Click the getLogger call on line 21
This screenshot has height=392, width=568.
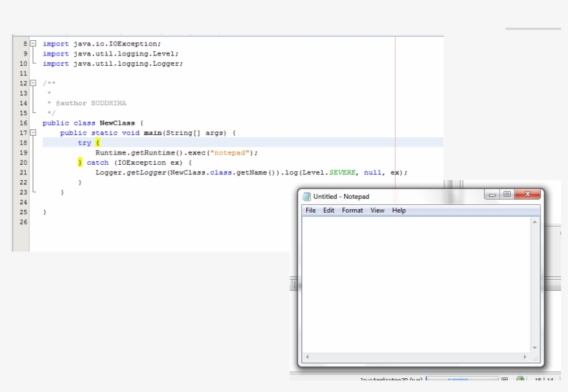tap(146, 172)
